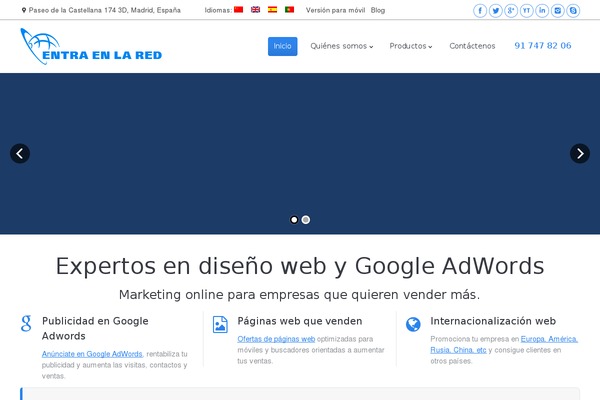Click the globe icon beside Internacionalización web
Image resolution: width=600 pixels, height=400 pixels.
(413, 324)
